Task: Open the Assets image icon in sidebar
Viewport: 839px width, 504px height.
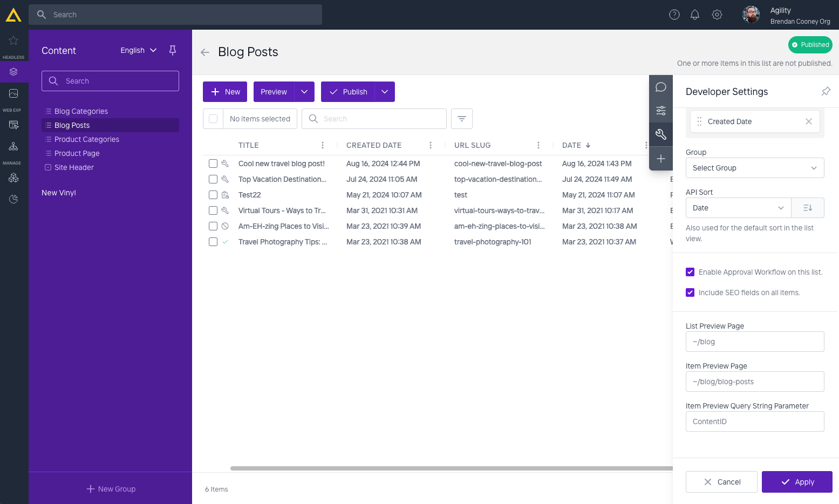Action: (13, 93)
